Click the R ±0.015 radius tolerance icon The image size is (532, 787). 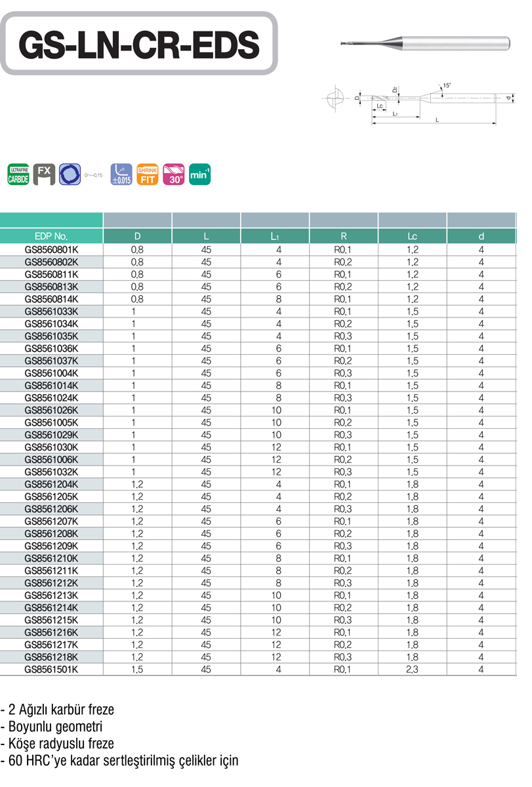point(121,174)
